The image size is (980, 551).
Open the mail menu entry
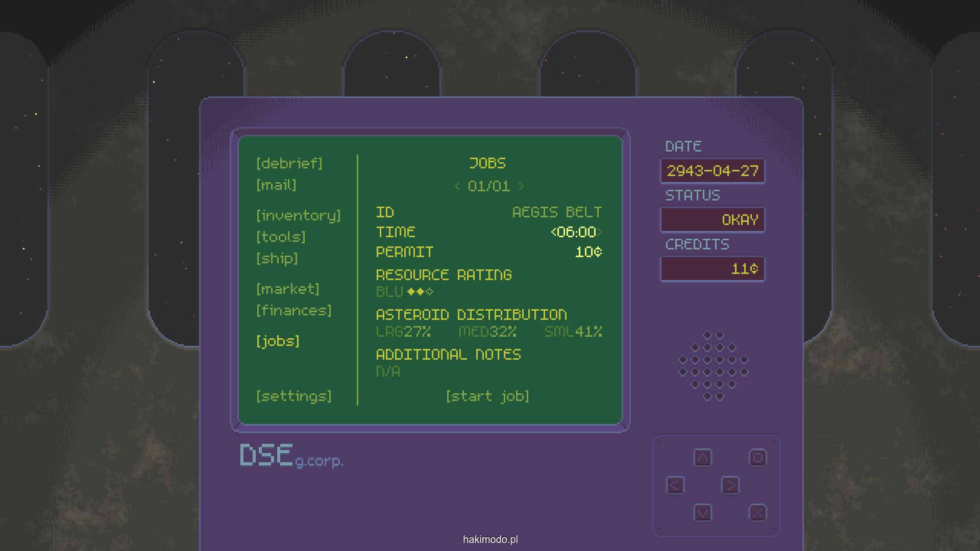[x=276, y=185]
